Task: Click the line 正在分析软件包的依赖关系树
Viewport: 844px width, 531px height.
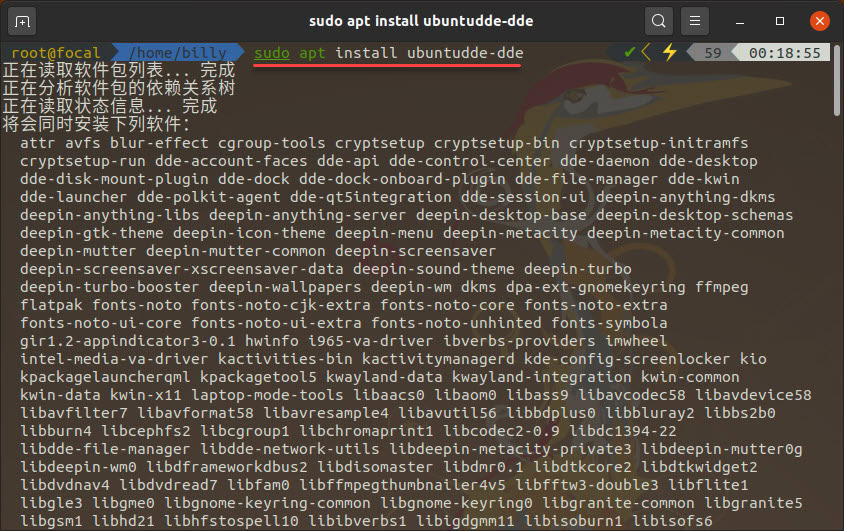Action: [x=119, y=88]
